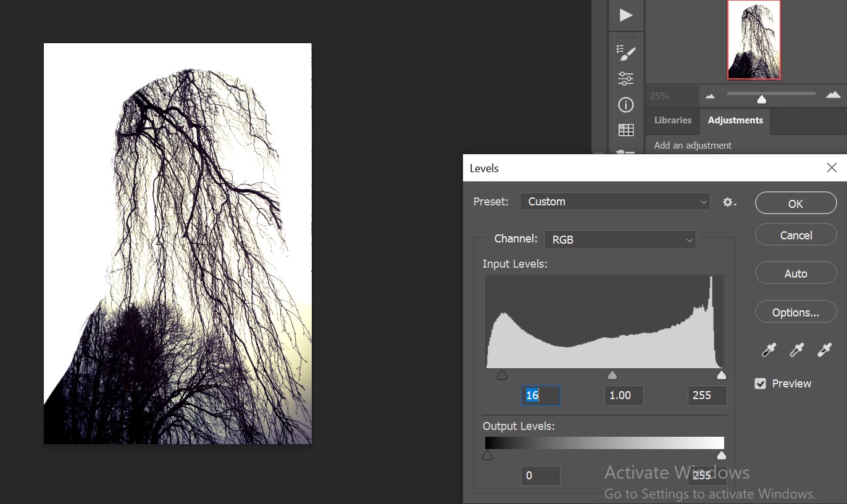Click the output white slider handle

click(x=721, y=455)
